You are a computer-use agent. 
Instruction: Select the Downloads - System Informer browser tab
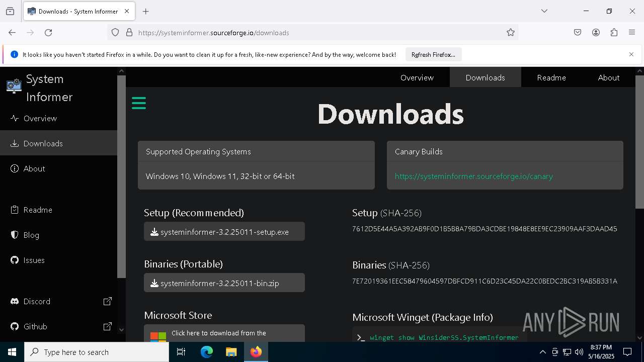(x=78, y=11)
